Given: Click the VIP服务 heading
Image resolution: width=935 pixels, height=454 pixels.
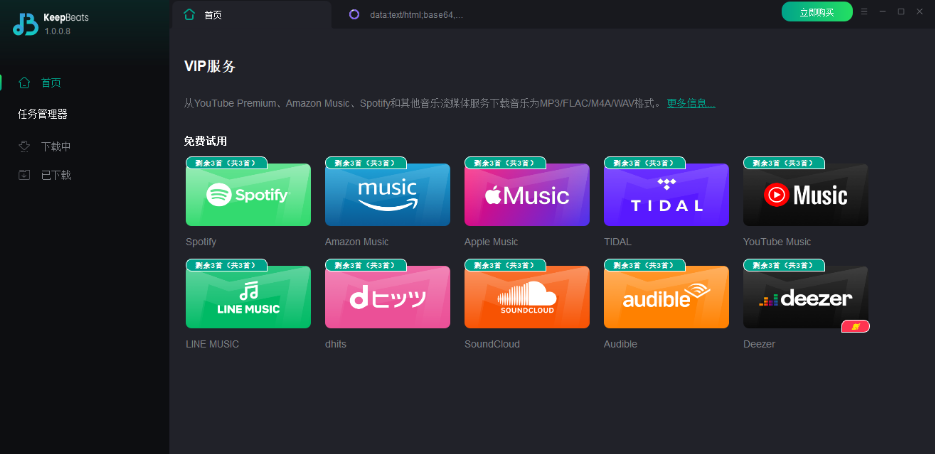Looking at the screenshot, I should tap(210, 66).
